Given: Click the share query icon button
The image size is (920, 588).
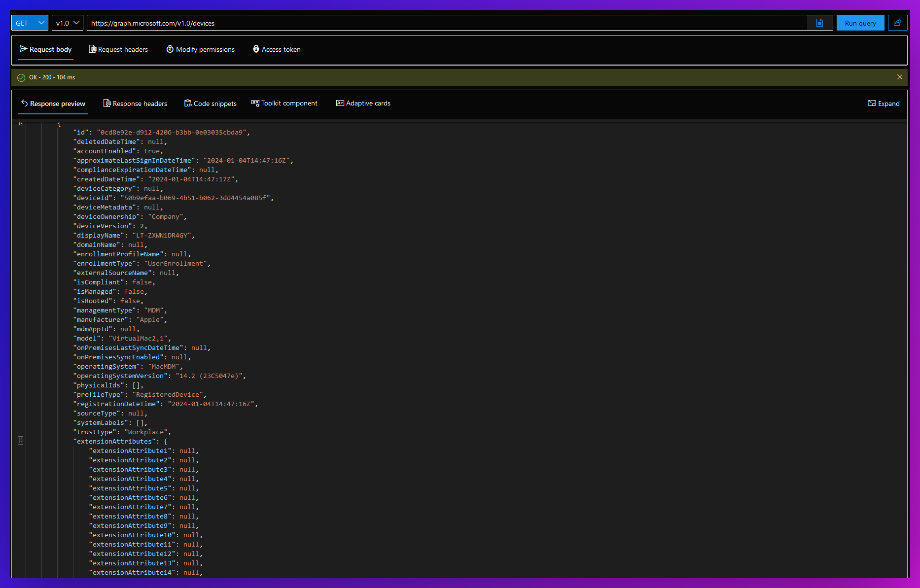Looking at the screenshot, I should pos(897,23).
